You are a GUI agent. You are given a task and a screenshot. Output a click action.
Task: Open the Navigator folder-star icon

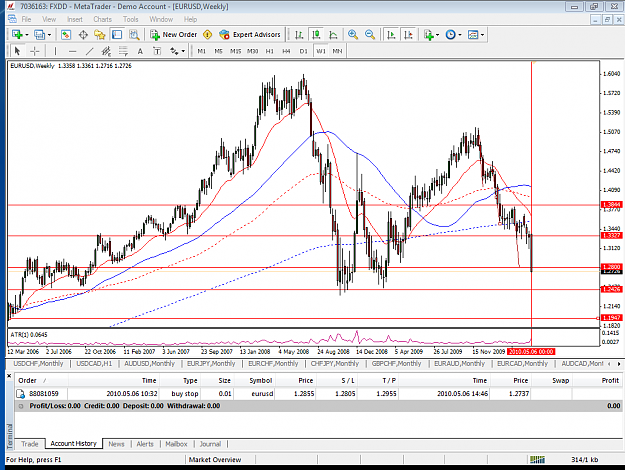tap(99, 35)
